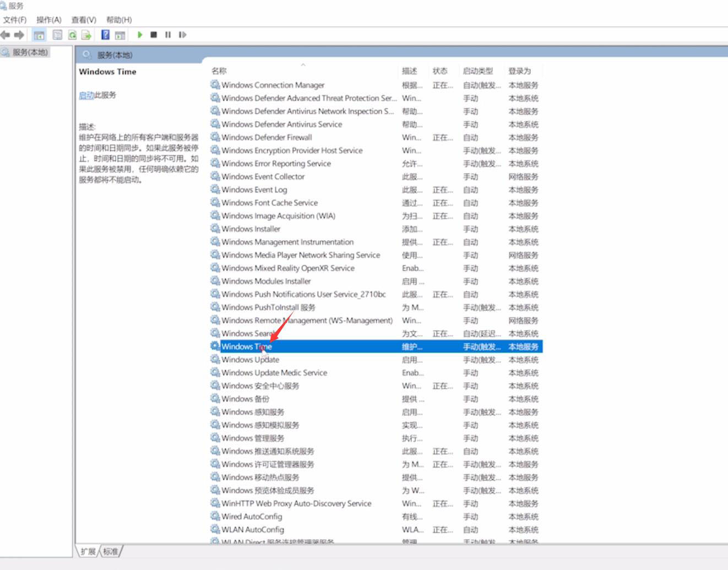Click the gear icon beside Windows Defender Firewall
Image resolution: width=728 pixels, height=570 pixels.
pos(215,137)
